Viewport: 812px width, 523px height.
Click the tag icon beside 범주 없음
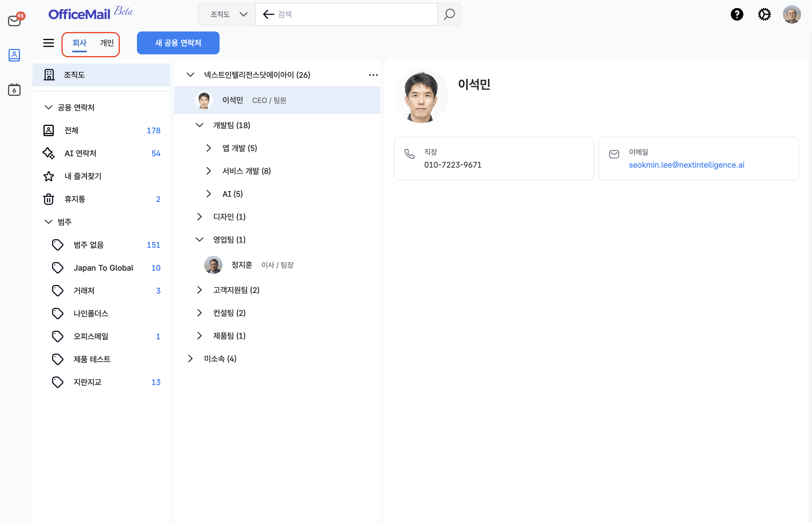click(x=58, y=245)
